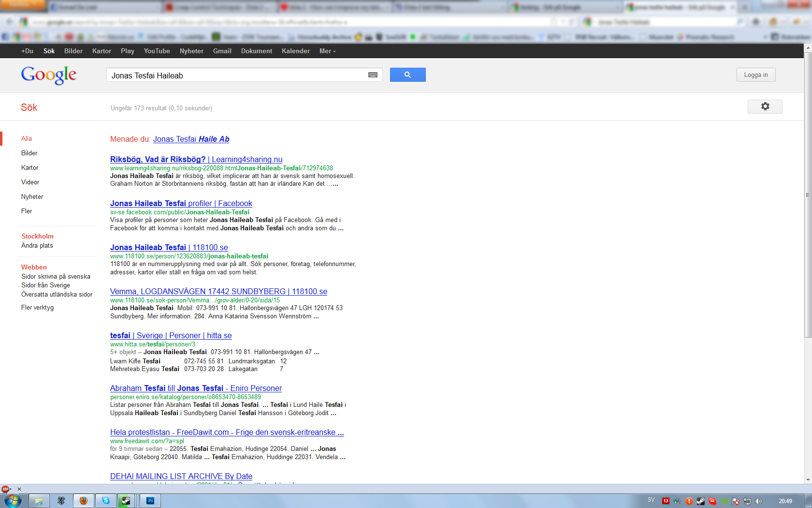Select Översatta utländska sidor

coord(57,295)
